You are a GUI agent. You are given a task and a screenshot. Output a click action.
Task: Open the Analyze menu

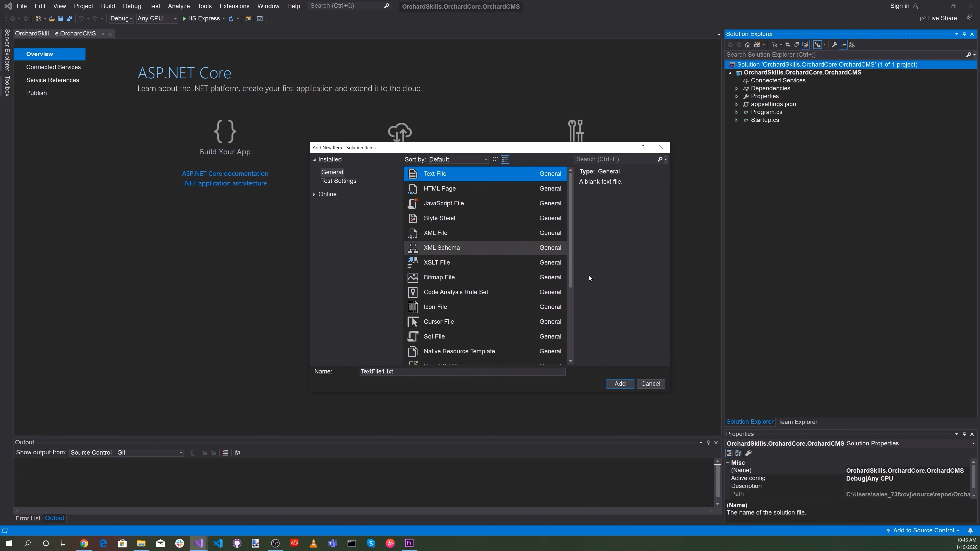(179, 6)
